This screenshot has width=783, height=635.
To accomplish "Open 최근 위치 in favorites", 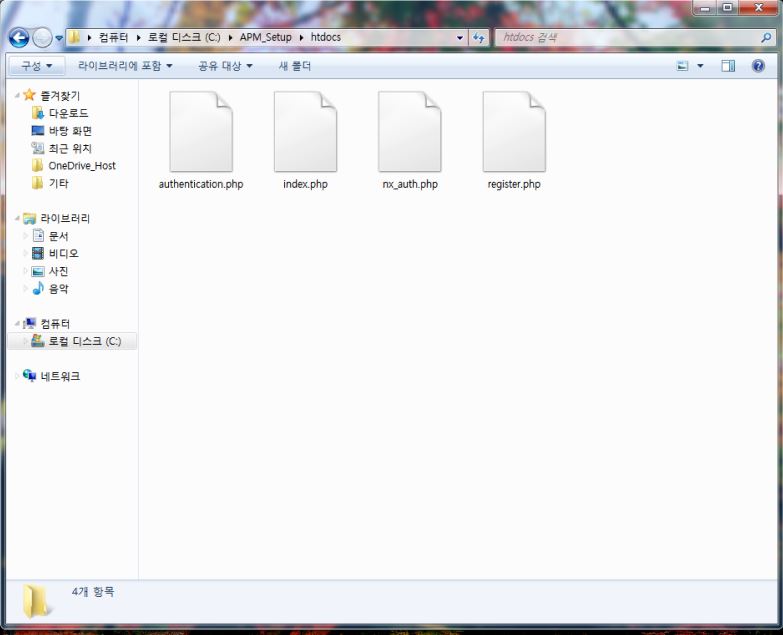I will (70, 149).
